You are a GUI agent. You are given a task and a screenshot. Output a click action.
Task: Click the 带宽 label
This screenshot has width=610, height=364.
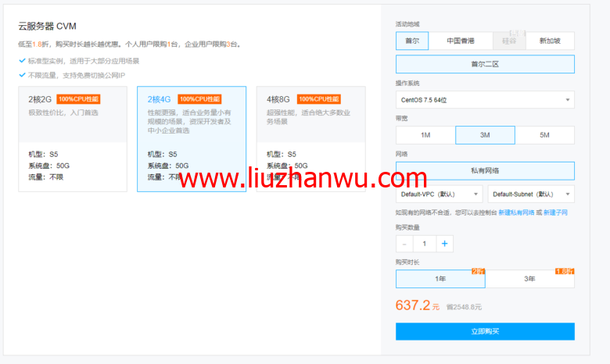click(x=401, y=119)
